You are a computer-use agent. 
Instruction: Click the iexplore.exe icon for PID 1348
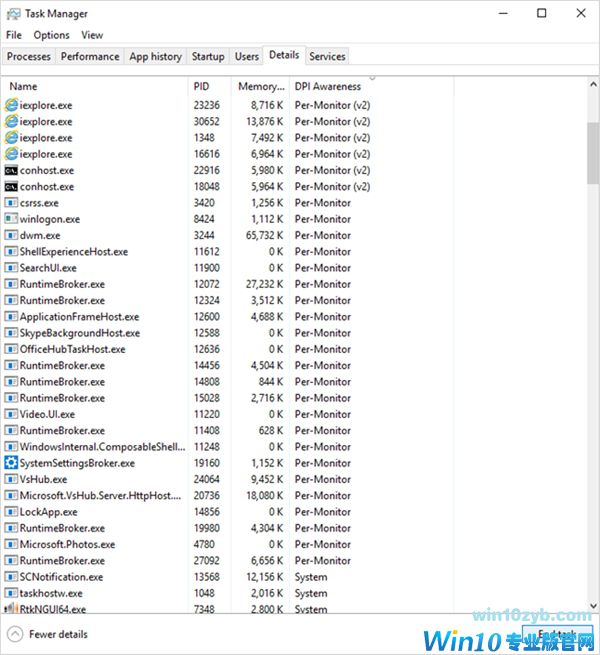(11, 137)
